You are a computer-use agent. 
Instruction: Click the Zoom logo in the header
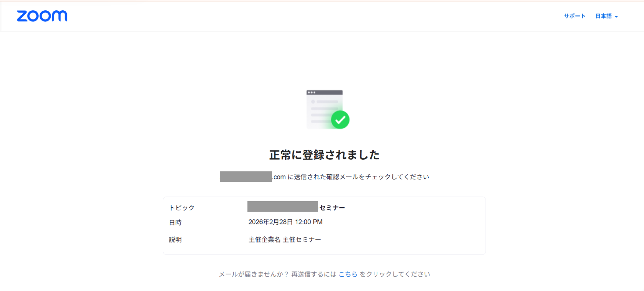tap(42, 16)
